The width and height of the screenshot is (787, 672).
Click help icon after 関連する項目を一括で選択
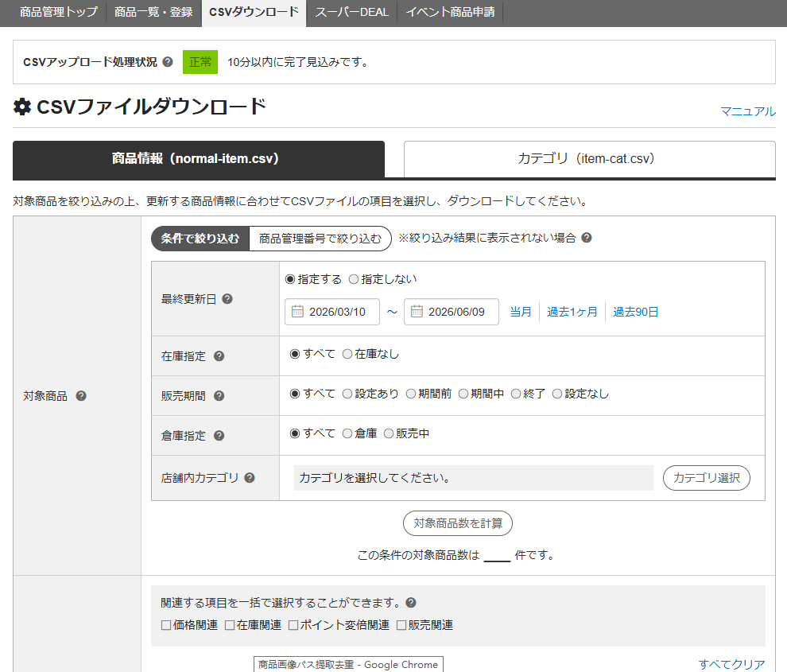[411, 603]
